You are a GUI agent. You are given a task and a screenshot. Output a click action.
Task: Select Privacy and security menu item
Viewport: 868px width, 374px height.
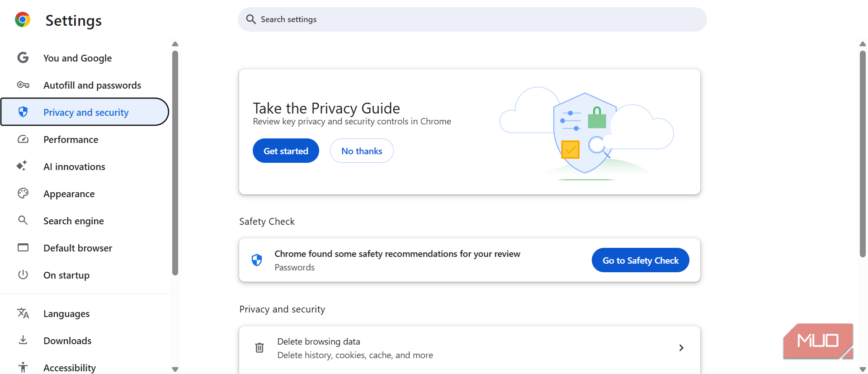pos(85,112)
